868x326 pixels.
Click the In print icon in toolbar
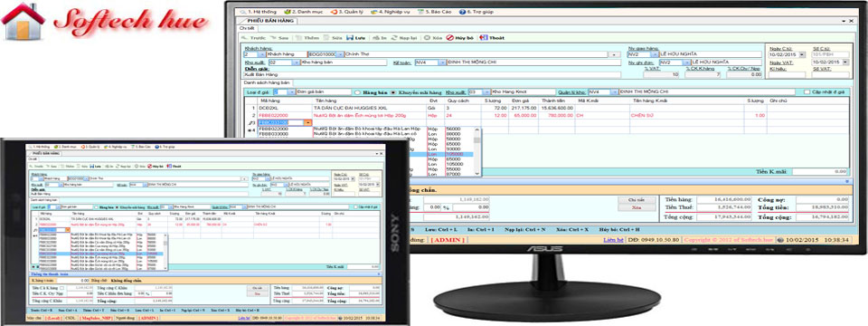pyautogui.click(x=376, y=38)
